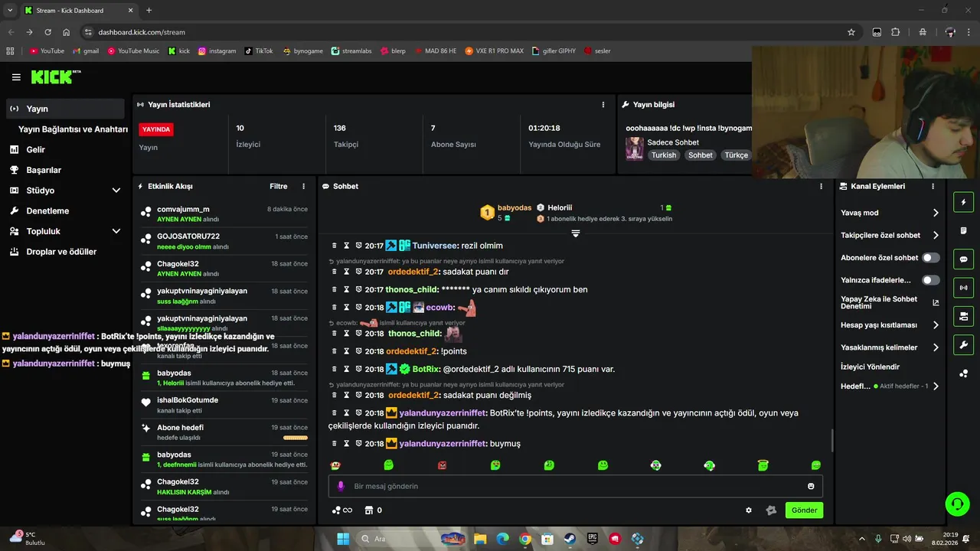Click the Abone hedefi progress bar

[296, 438]
